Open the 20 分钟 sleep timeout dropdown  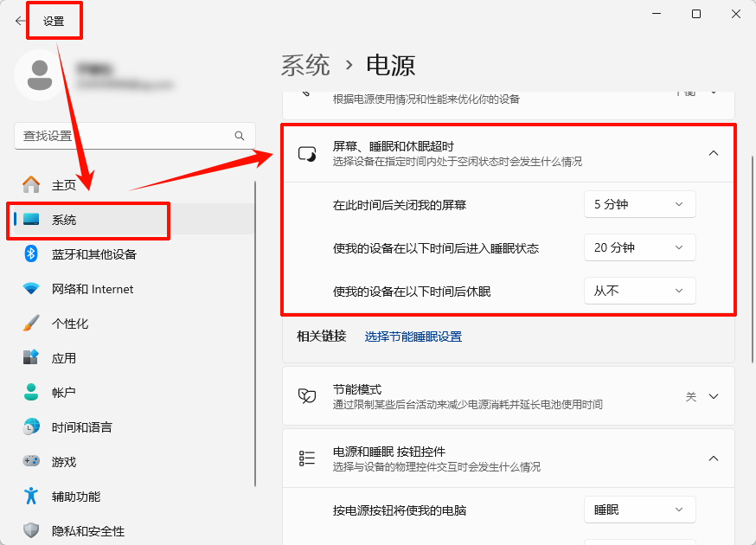pos(639,247)
